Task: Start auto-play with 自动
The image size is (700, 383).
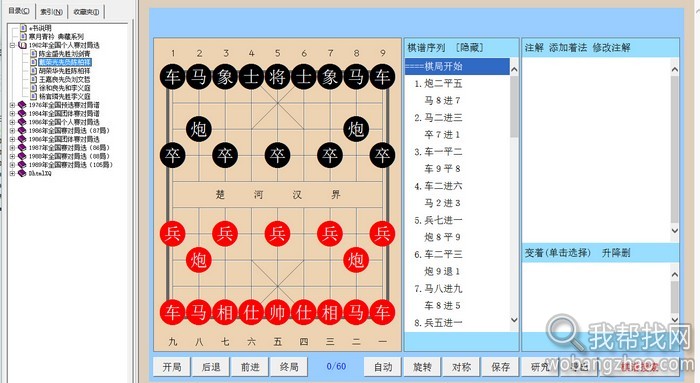Action: click(x=383, y=367)
